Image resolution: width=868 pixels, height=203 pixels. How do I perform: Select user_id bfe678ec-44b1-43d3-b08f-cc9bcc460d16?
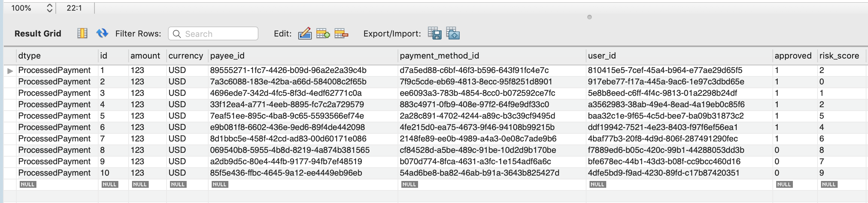point(664,162)
